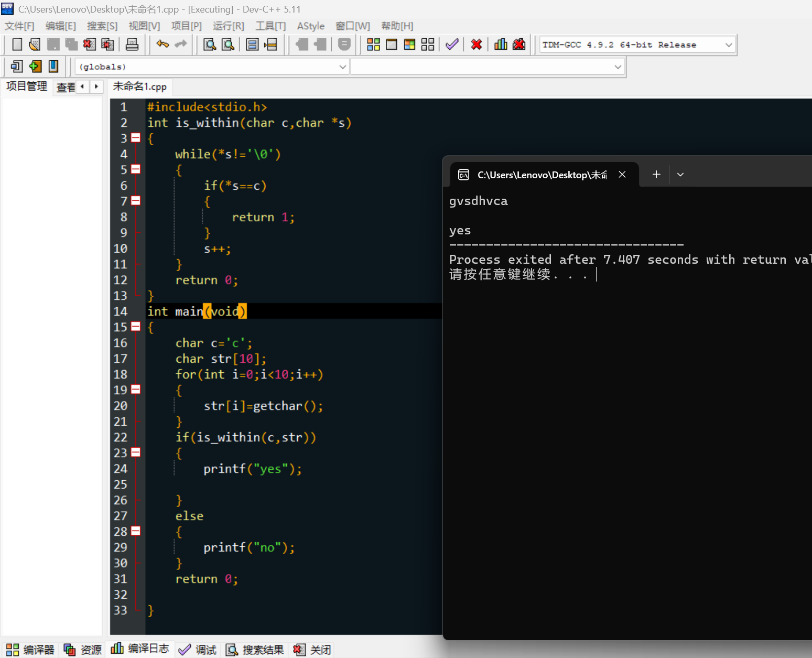
Task: Switch to the 查看 sidebar tab
Action: (x=66, y=87)
